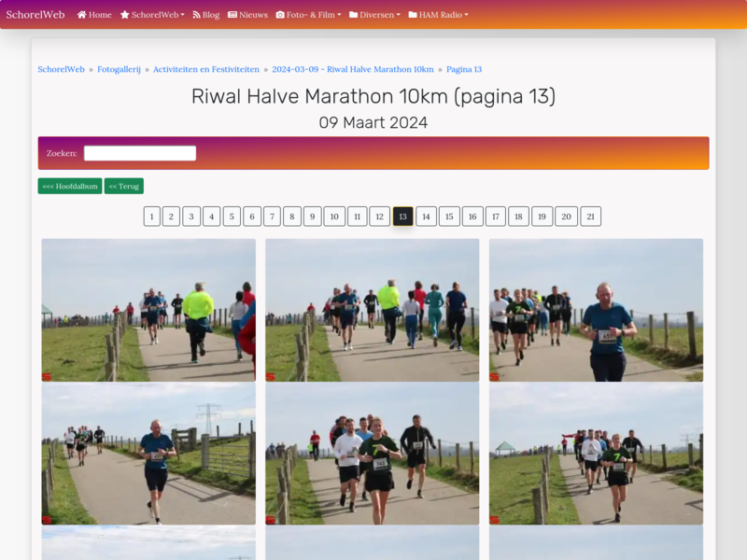747x560 pixels.
Task: Open the 2024-03-09 Riwal Halve Marathon breadcrumb
Action: pyautogui.click(x=353, y=69)
